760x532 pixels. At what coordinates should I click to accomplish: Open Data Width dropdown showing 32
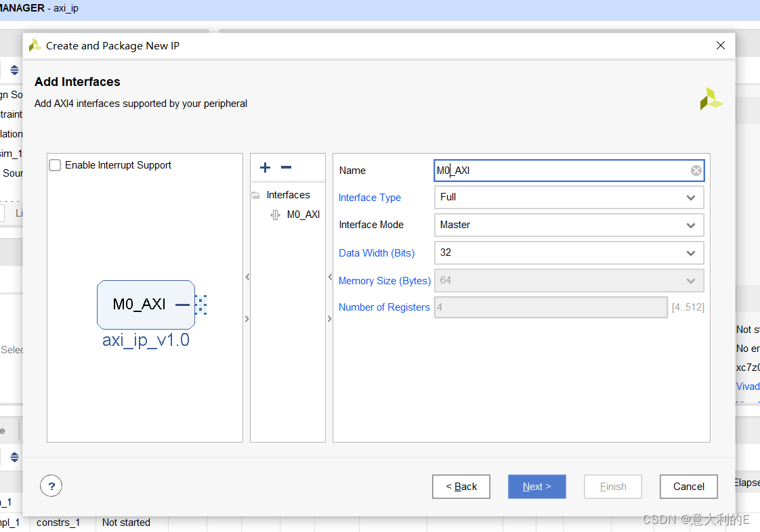(569, 253)
